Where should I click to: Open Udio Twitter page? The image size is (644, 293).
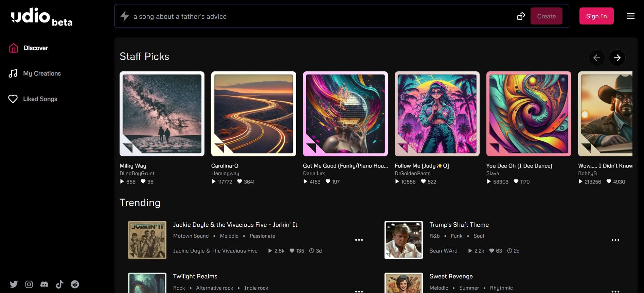click(x=14, y=284)
